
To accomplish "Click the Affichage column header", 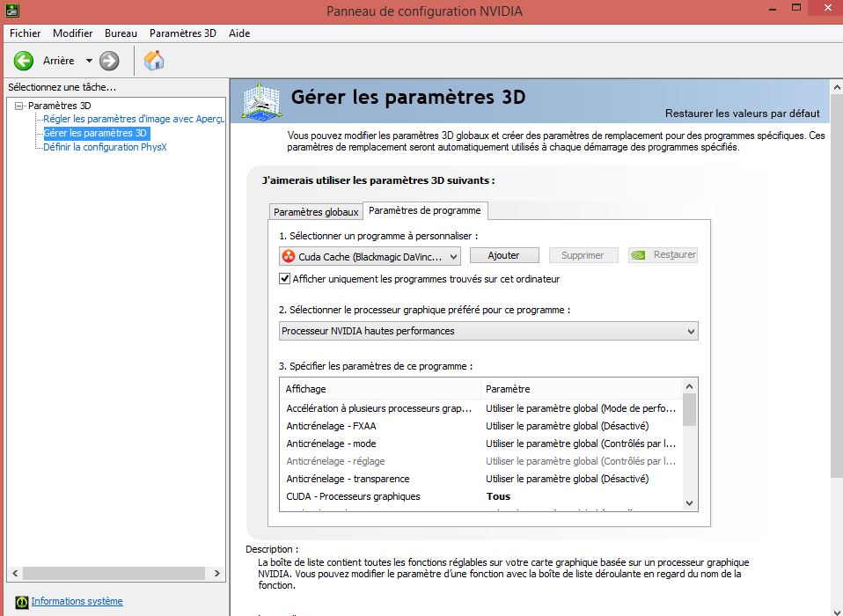I will coord(381,389).
